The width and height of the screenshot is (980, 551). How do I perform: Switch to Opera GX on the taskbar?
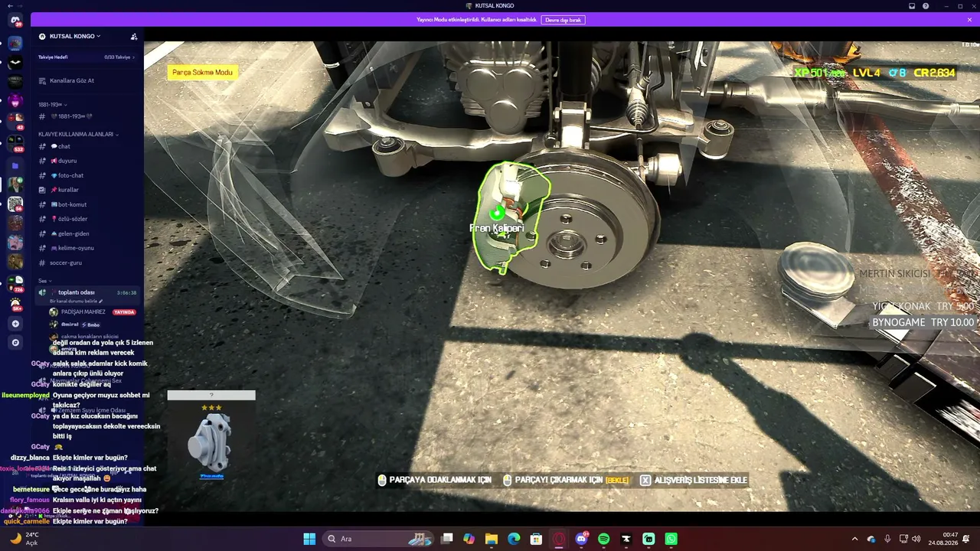click(559, 539)
